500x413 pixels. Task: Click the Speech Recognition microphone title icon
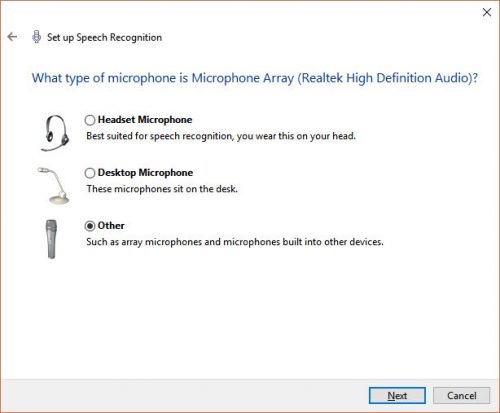point(36,37)
